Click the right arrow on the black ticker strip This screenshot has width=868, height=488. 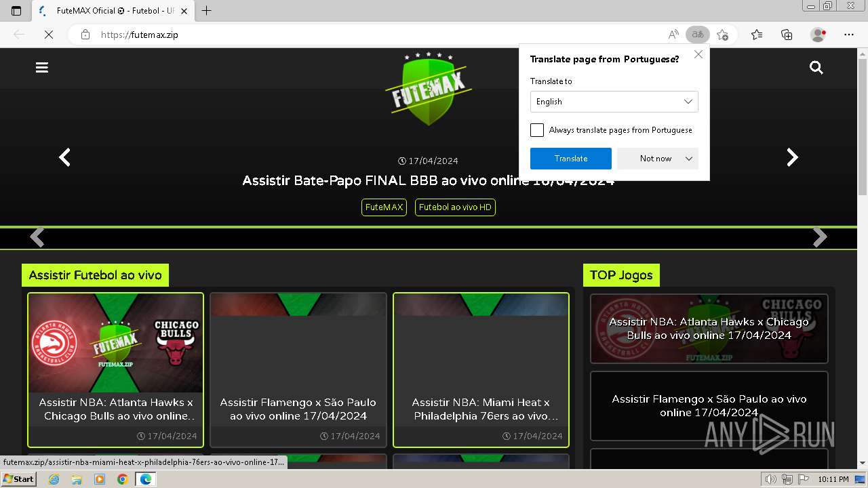point(820,237)
